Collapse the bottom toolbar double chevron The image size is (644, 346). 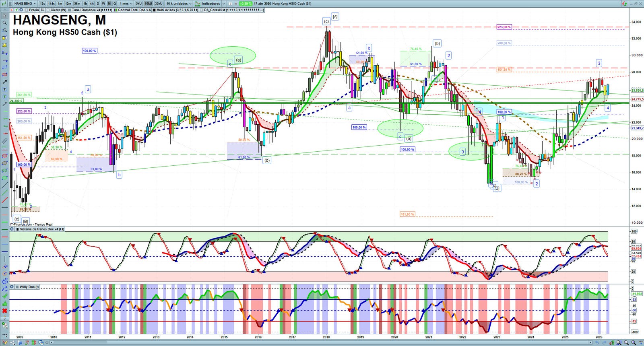[x=47, y=343]
